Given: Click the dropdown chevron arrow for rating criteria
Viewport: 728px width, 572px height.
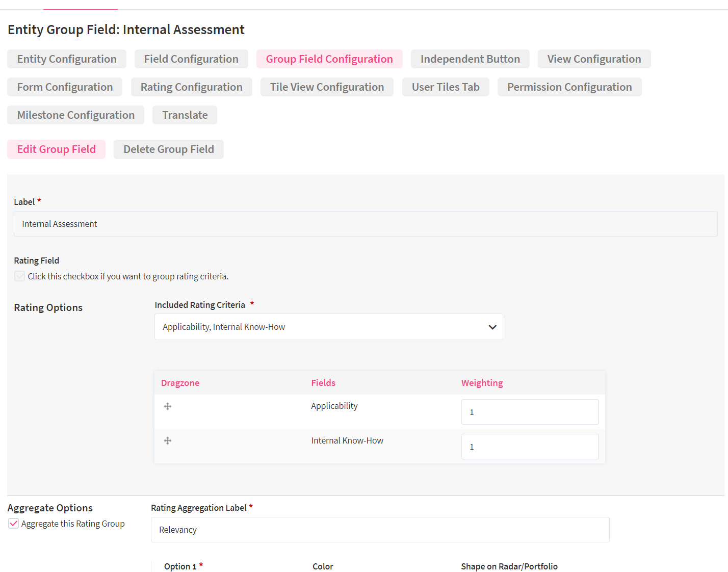Looking at the screenshot, I should [x=492, y=327].
